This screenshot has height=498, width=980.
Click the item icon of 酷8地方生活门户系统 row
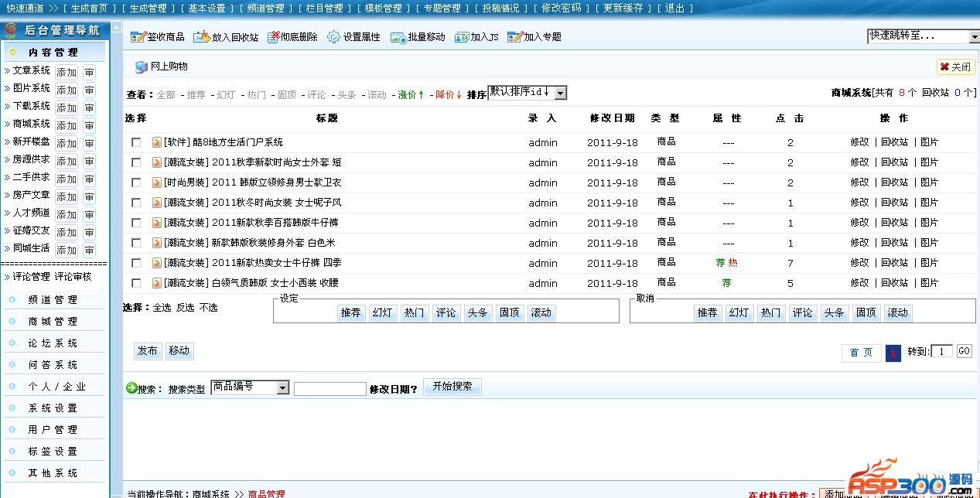tap(157, 142)
